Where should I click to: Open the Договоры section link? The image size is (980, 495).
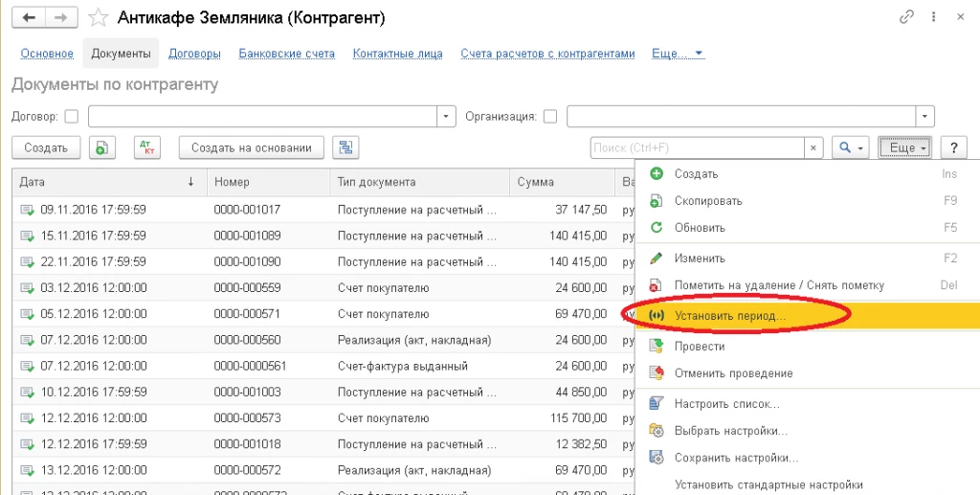194,54
